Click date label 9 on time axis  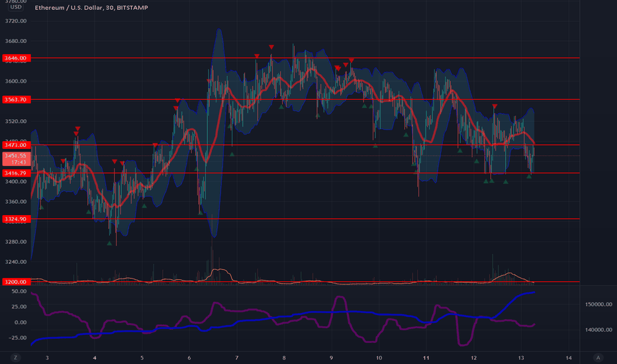tap(331, 357)
